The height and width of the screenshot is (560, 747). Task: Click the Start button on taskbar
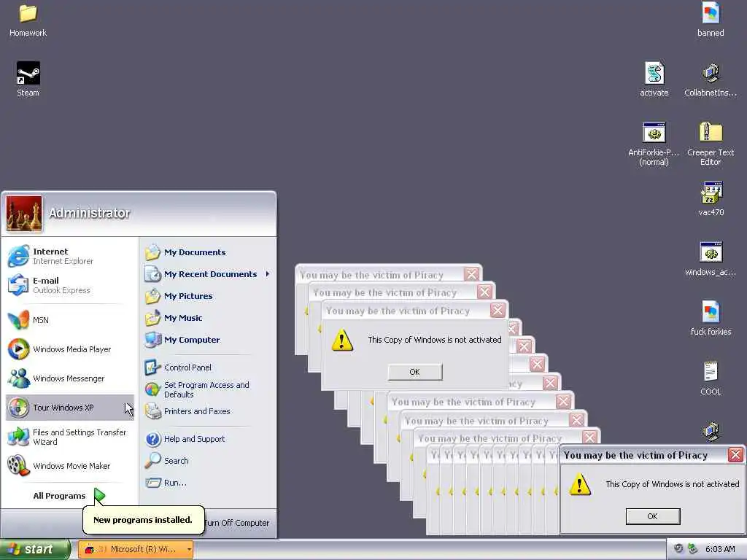pos(34,549)
